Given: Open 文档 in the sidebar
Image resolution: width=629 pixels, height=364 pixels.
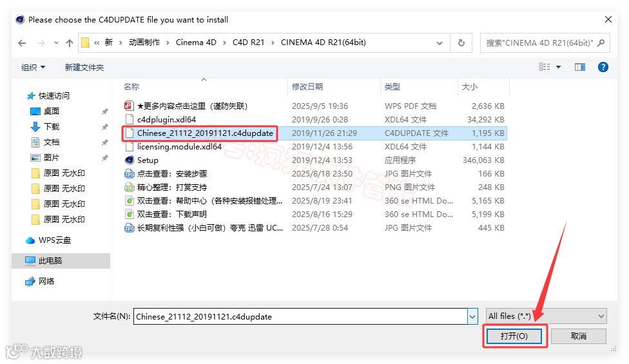Looking at the screenshot, I should pyautogui.click(x=52, y=142).
